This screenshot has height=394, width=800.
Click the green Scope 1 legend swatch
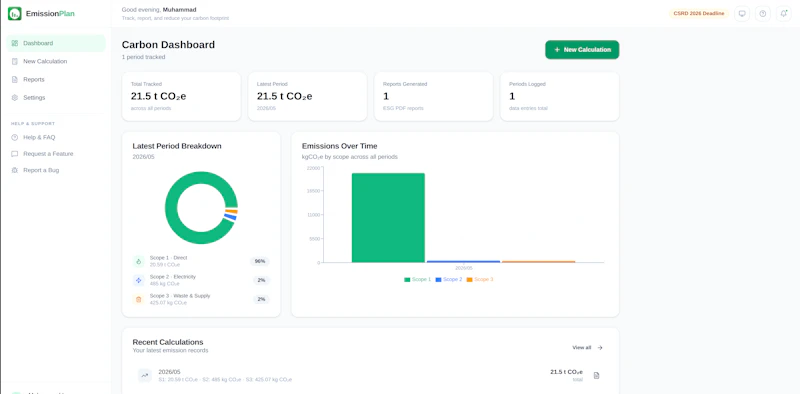coord(407,280)
